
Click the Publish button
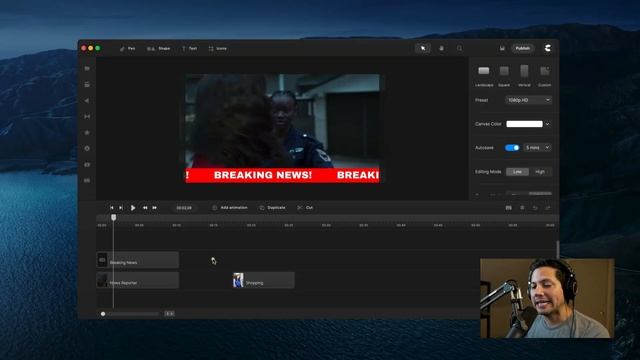point(522,48)
